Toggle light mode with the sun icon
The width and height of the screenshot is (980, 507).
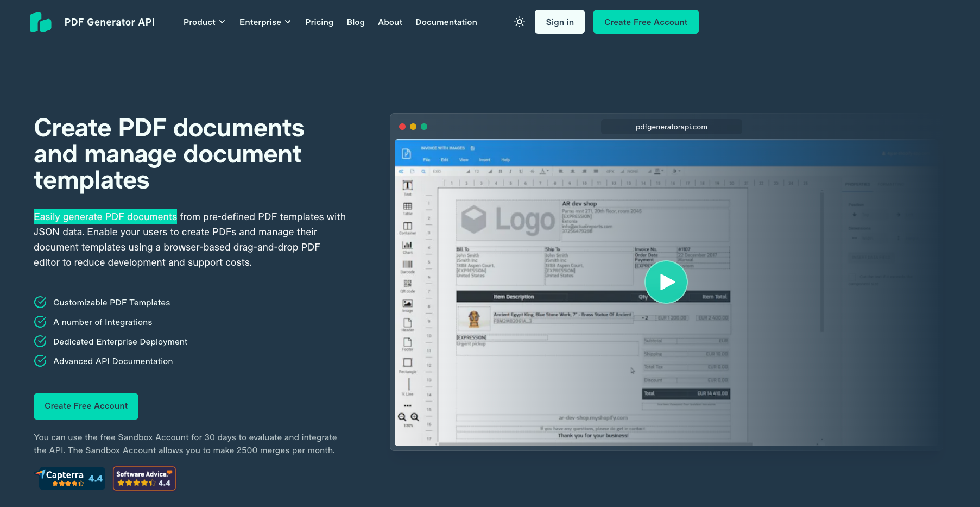(519, 22)
